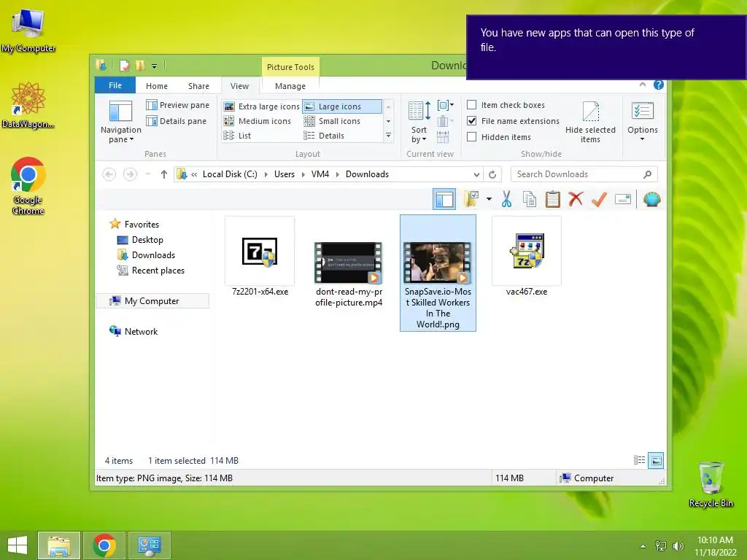Screen dimensions: 747x560
Task: Go up one folder level
Action: tap(164, 174)
